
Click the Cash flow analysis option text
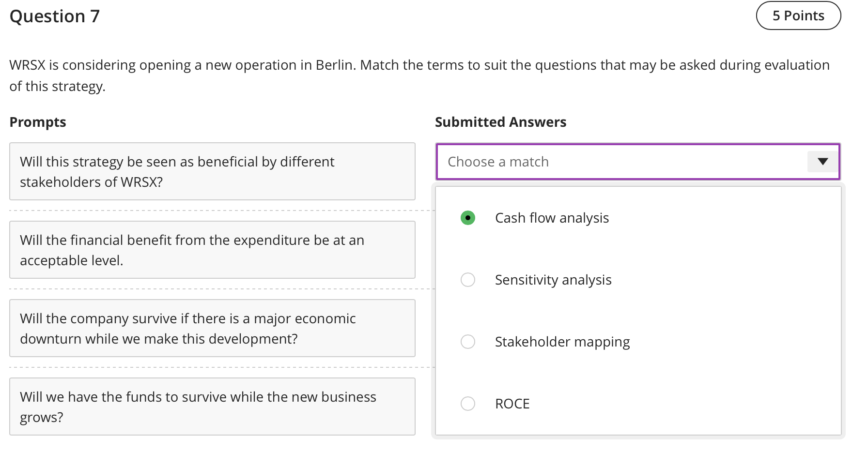pyautogui.click(x=552, y=218)
